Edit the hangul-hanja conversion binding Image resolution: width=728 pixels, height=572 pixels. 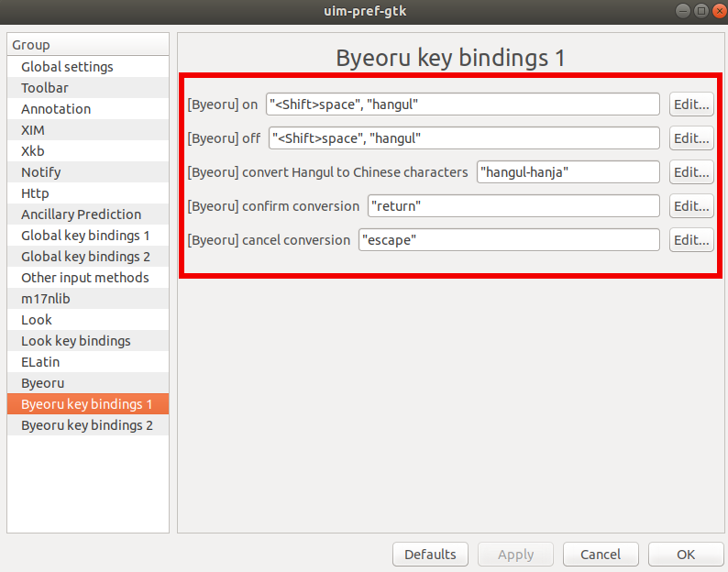691,172
